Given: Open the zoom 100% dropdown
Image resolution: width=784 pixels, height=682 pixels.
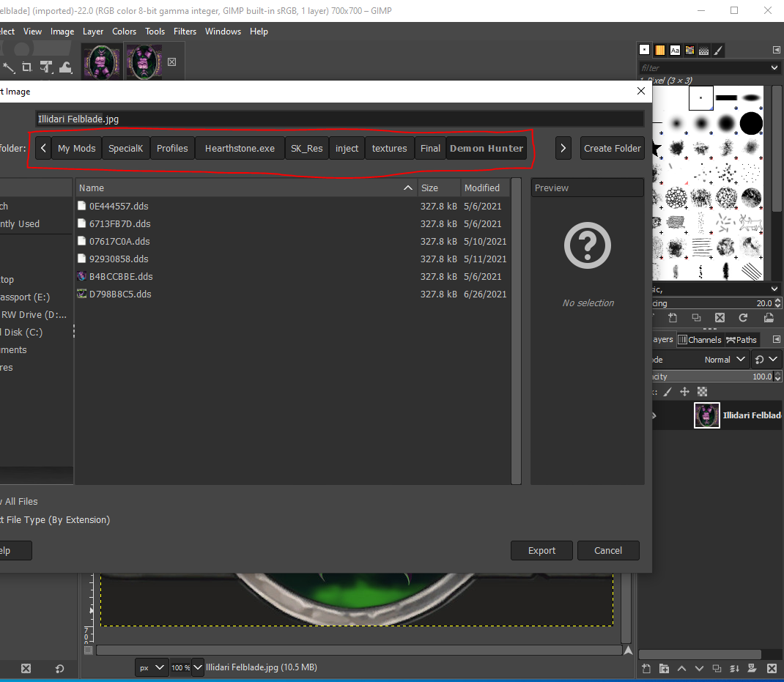Looking at the screenshot, I should click(x=198, y=667).
